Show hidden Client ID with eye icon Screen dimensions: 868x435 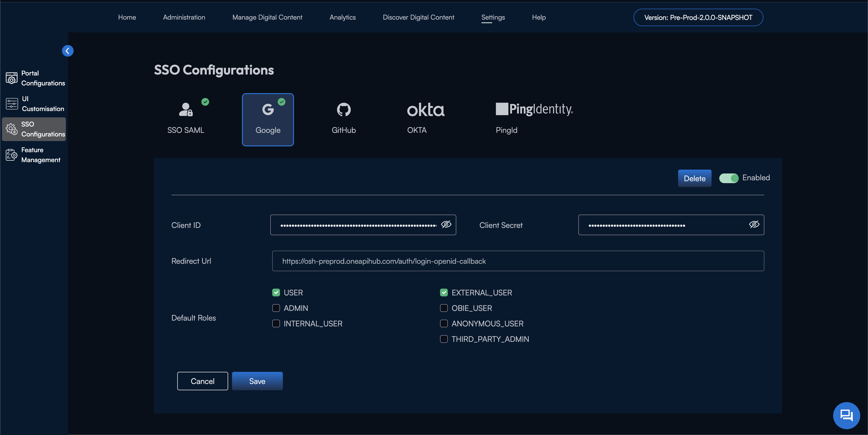click(446, 225)
